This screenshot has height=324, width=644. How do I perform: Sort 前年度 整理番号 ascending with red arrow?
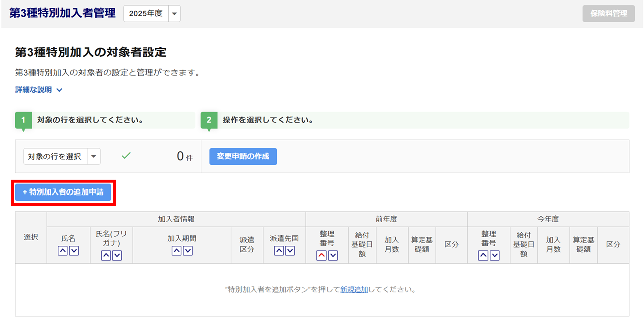pos(322,255)
